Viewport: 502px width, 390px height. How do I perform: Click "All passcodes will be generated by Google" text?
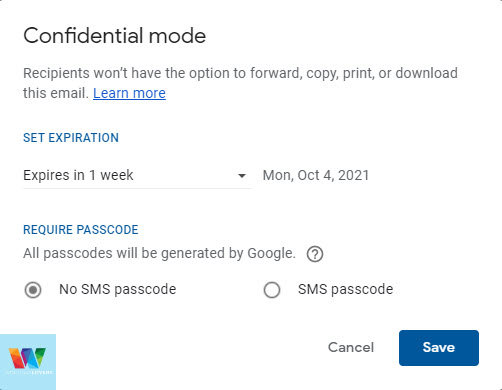(159, 254)
